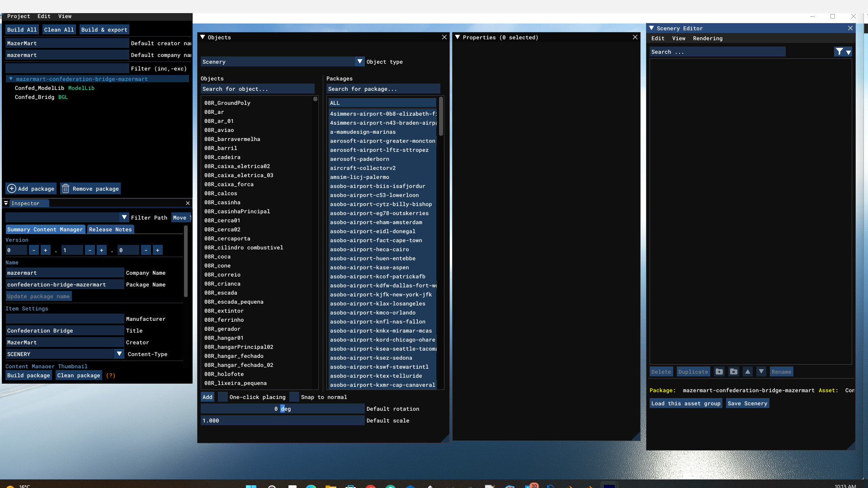Move selected scenery item down
This screenshot has height=488, width=868.
point(761,372)
